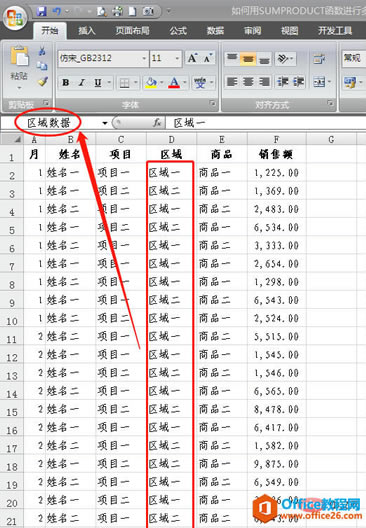The height and width of the screenshot is (528, 366).
Task: Click the 区域数据 name box
Action: pyautogui.click(x=49, y=123)
